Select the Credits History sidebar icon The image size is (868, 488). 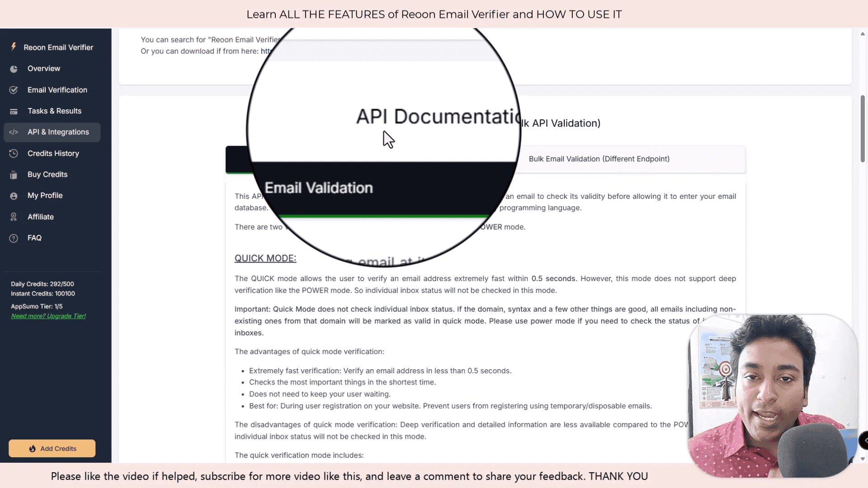[x=13, y=153]
